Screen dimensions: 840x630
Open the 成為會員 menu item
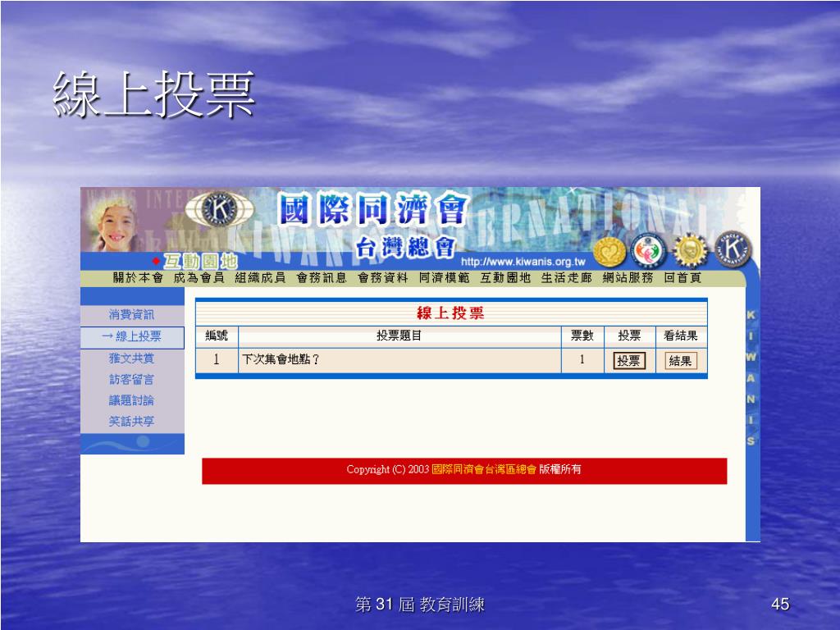point(199,277)
